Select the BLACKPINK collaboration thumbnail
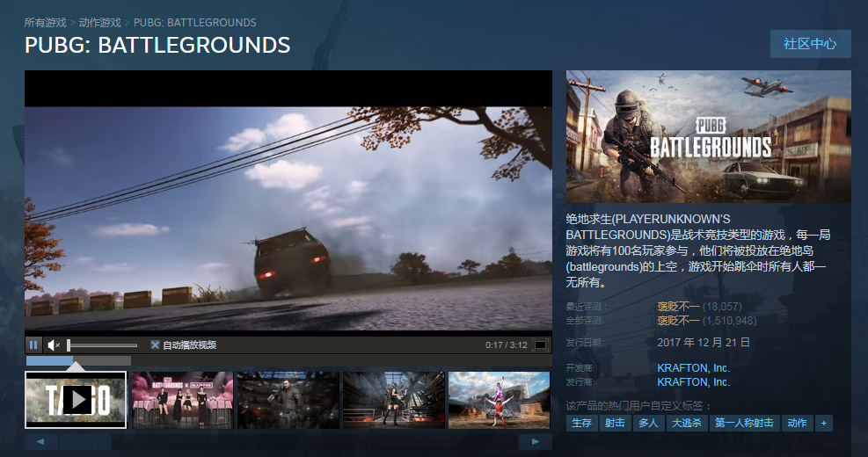The height and width of the screenshot is (457, 868). pos(182,400)
